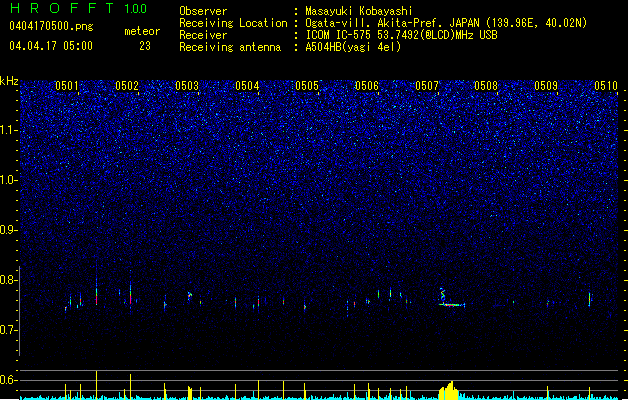This screenshot has height=400, width=629.
Task: Click time marker 0503
Action: click(x=187, y=86)
